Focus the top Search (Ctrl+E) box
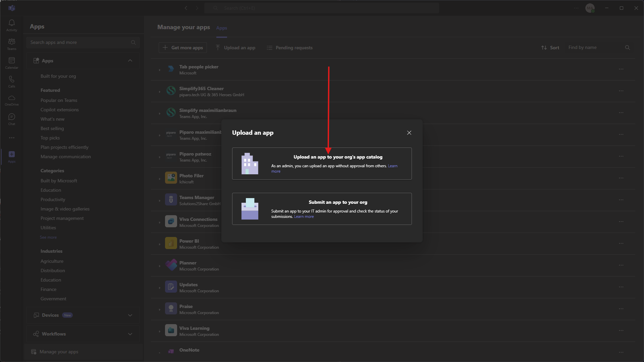 click(x=322, y=8)
